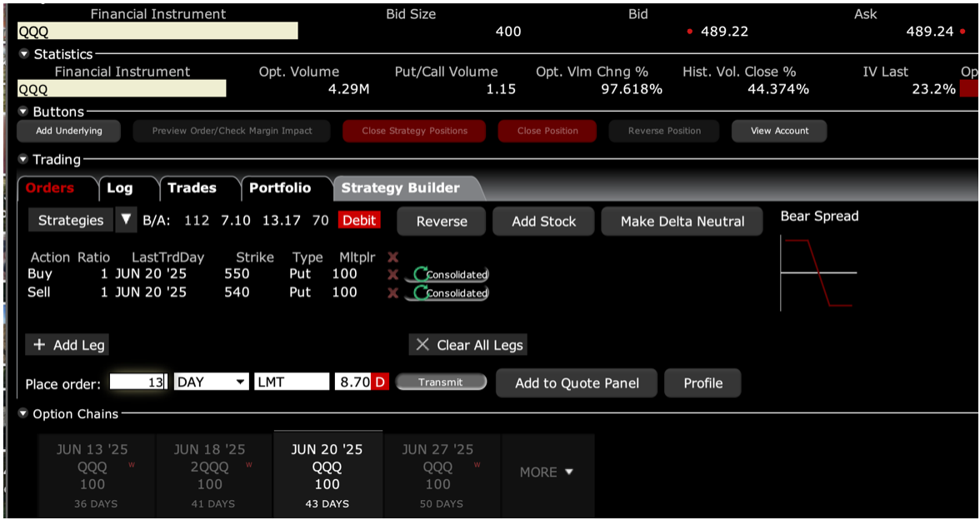Click Make Delta Neutral
980x520 pixels.
pyautogui.click(x=682, y=222)
